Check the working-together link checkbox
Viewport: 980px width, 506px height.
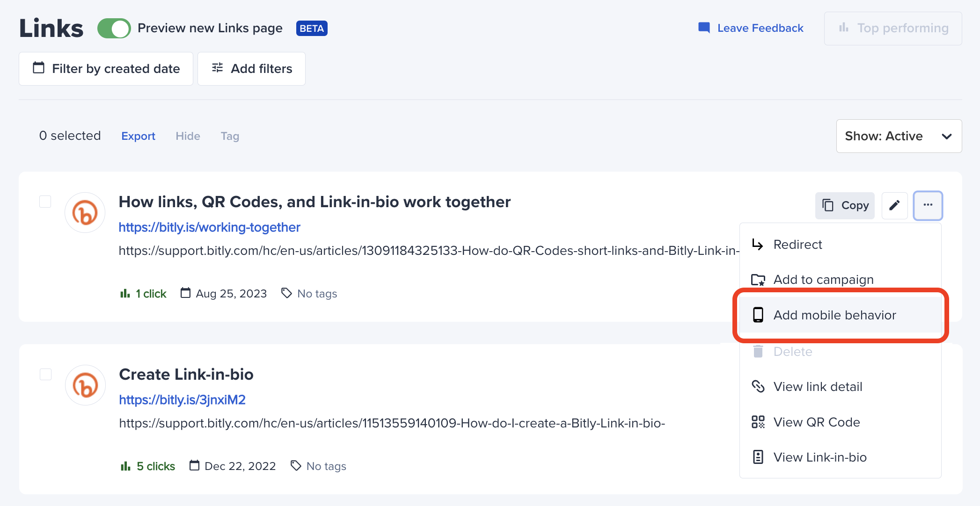pos(45,202)
